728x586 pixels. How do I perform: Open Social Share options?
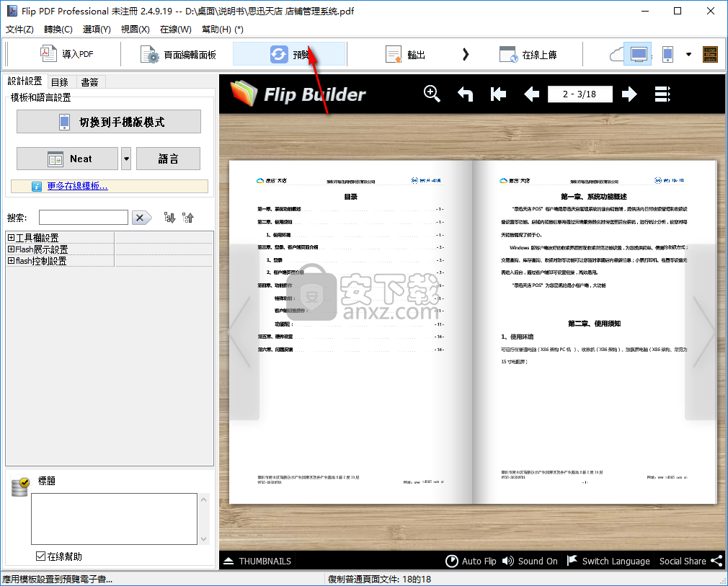[x=691, y=561]
